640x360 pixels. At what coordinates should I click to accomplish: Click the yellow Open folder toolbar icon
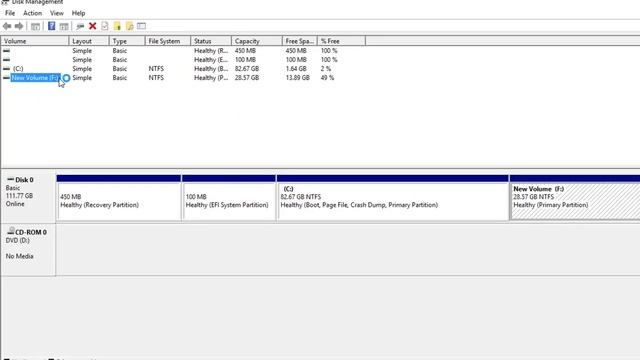click(117, 27)
